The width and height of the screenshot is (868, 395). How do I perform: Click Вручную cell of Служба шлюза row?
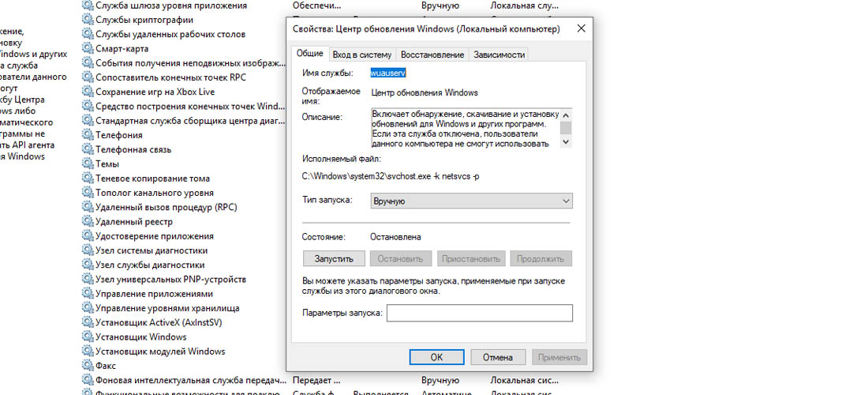pos(440,6)
